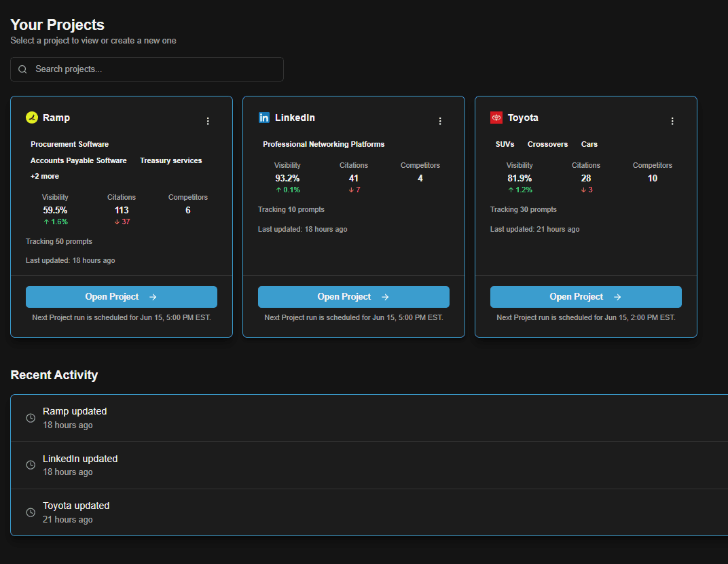The width and height of the screenshot is (728, 564).
Task: Click LinkedIn visibility value 93.2%
Action: coord(287,179)
